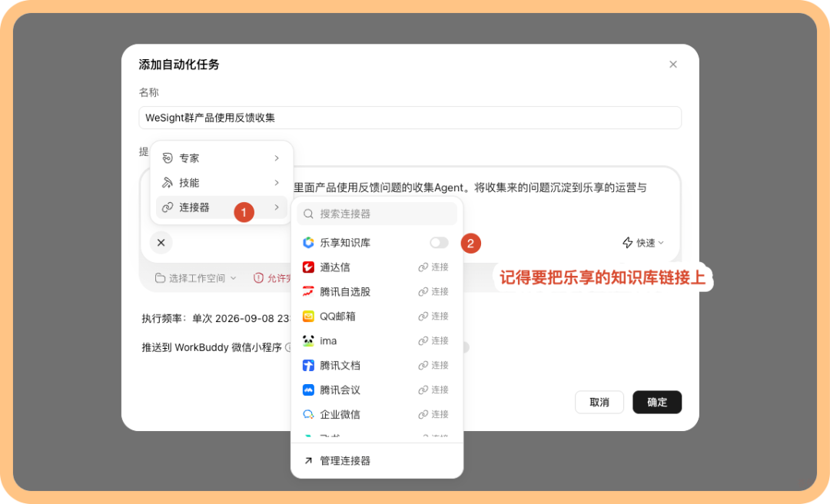Expand the 连接器 submenu chevron
This screenshot has height=504, width=830.
pos(277,207)
